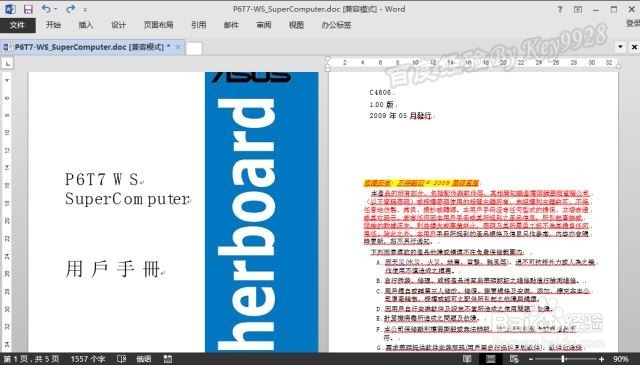Viewport: 640px width, 365px height.
Task: Click the zoom out minus button
Action: (x=531, y=359)
